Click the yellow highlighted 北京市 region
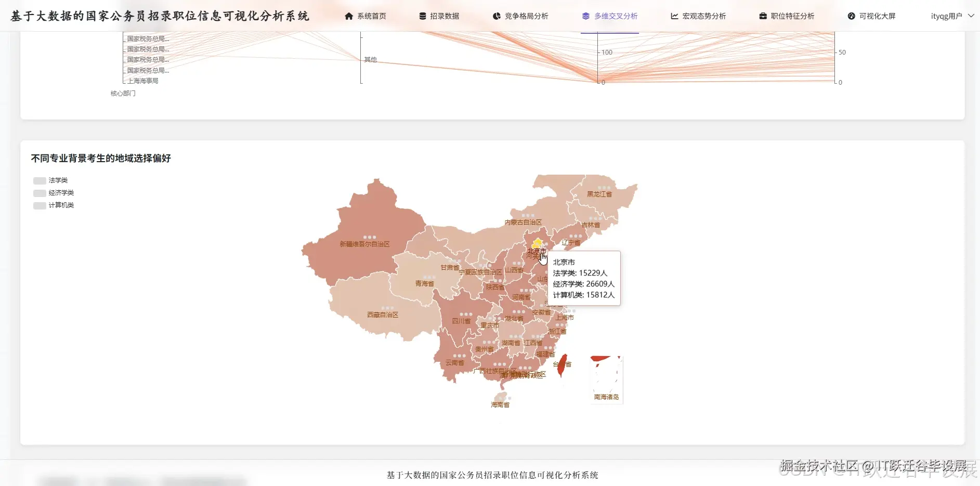The height and width of the screenshot is (486, 980). coord(537,243)
